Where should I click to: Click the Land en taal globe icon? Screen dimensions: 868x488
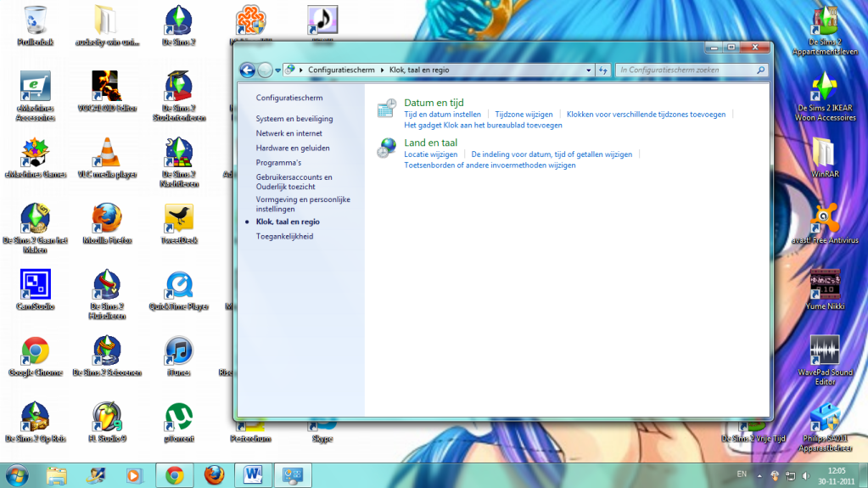point(387,148)
